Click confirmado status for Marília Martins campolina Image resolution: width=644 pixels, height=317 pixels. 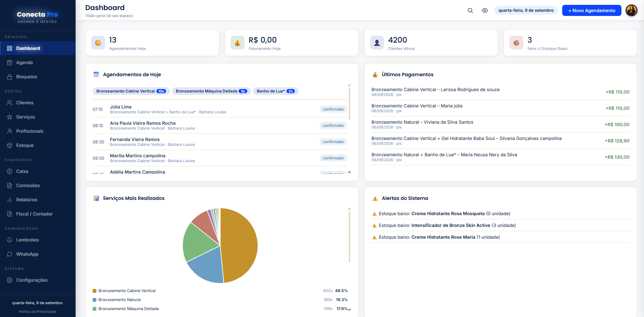tap(333, 158)
